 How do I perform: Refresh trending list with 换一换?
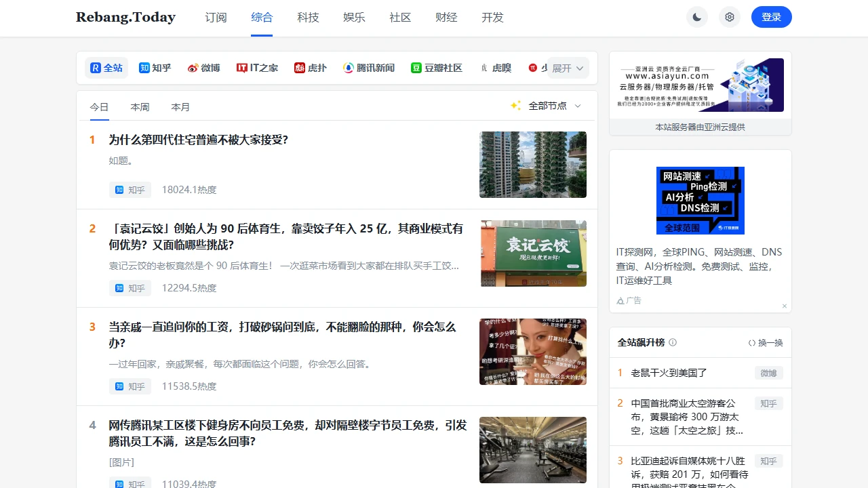(766, 343)
